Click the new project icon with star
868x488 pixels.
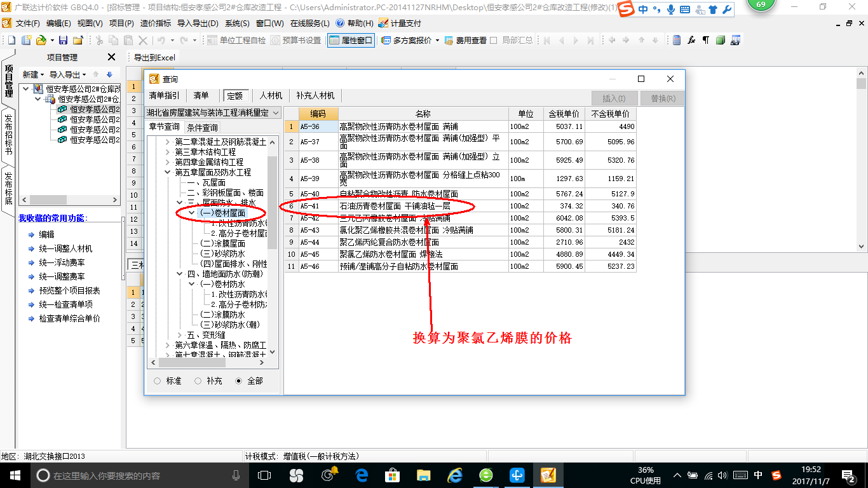click(x=27, y=40)
